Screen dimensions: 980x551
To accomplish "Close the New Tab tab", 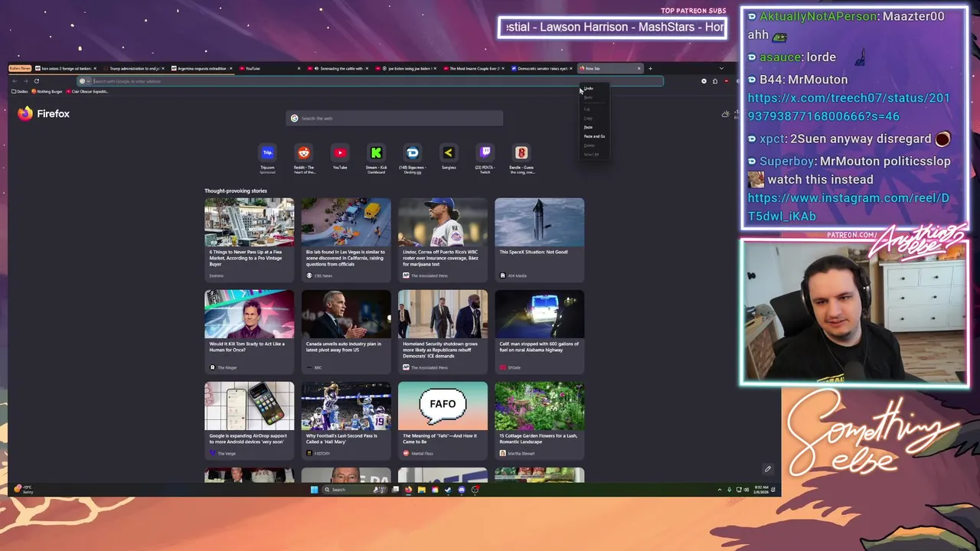I will point(639,68).
